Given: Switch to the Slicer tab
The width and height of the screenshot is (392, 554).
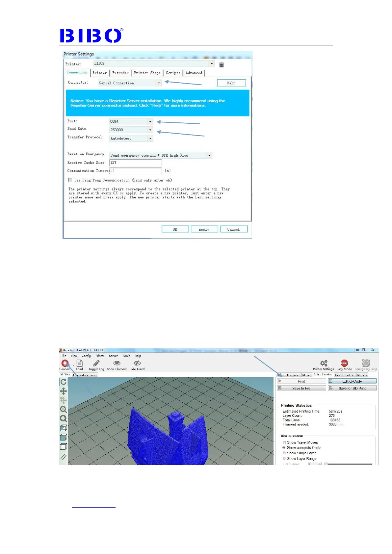Looking at the screenshot, I should tap(307, 375).
